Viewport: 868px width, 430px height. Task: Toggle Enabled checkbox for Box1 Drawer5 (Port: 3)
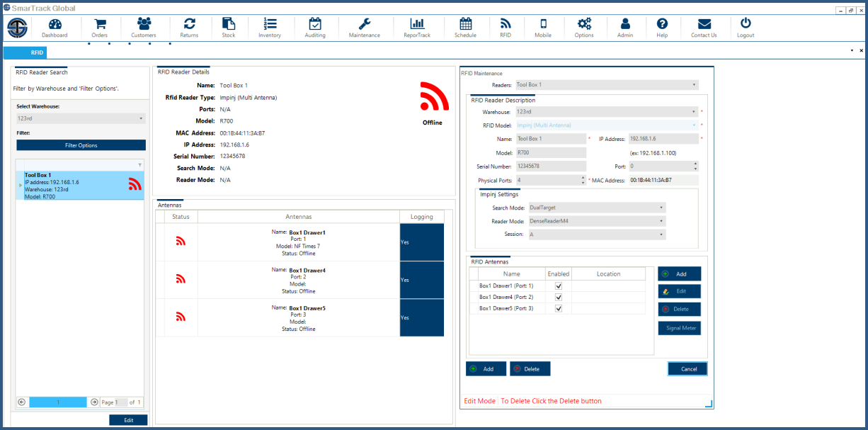(558, 308)
